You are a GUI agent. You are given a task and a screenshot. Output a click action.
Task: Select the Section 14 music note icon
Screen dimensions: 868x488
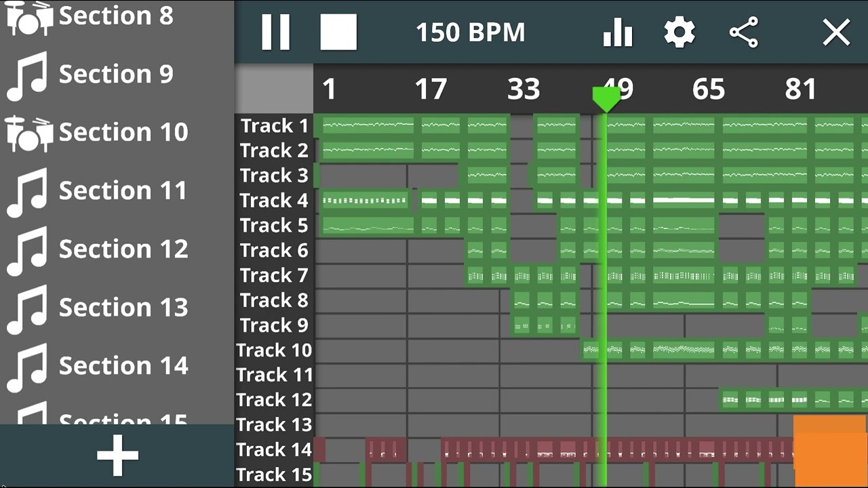pos(27,367)
